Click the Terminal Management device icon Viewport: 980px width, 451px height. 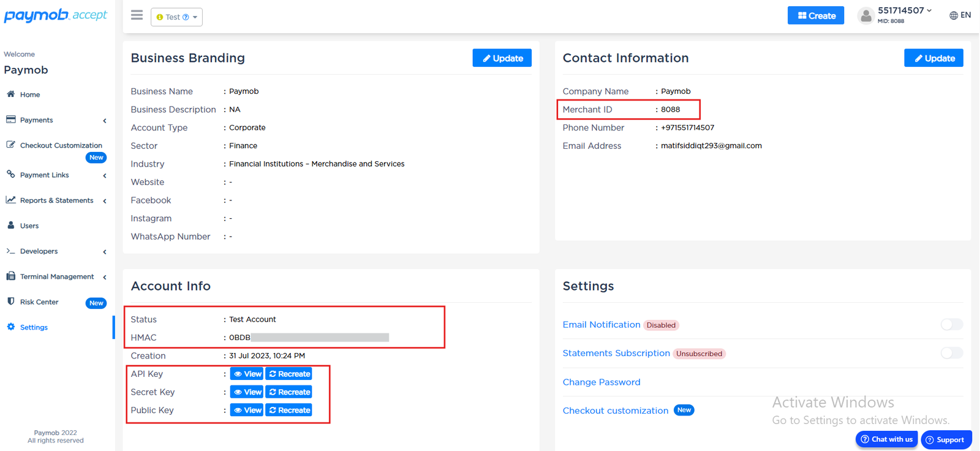(10, 276)
